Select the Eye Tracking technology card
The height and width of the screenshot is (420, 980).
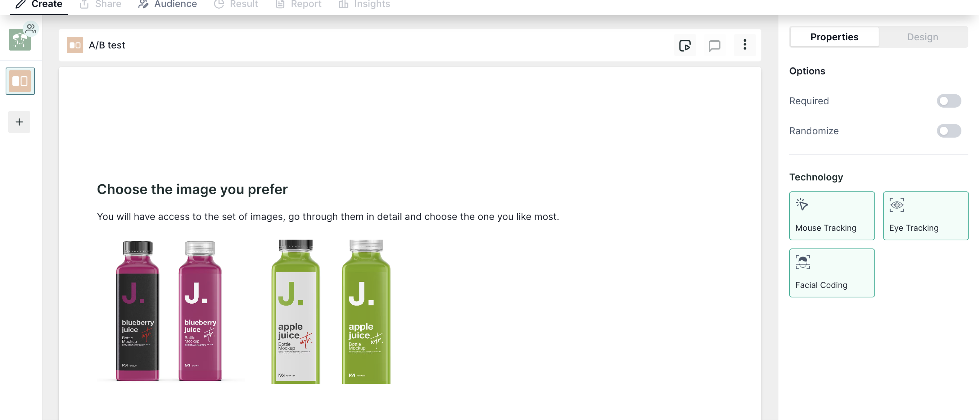926,216
